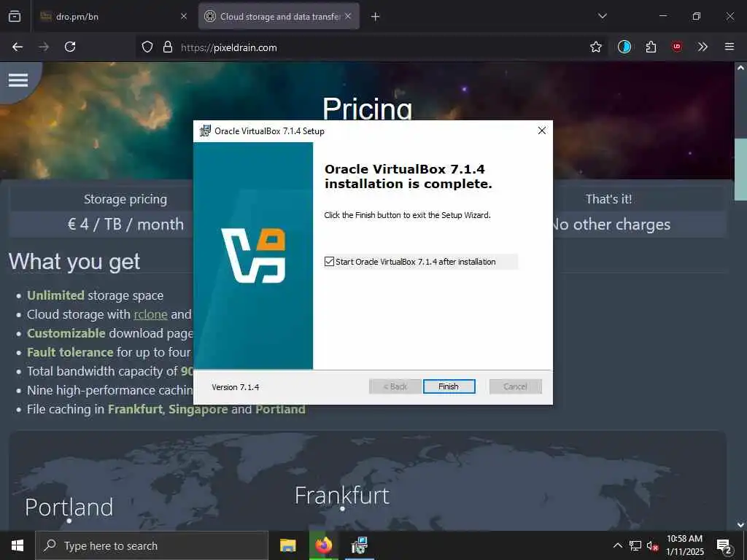Open File Explorer from taskbar
Screen dimensions: 747x560
pyautogui.click(x=287, y=545)
